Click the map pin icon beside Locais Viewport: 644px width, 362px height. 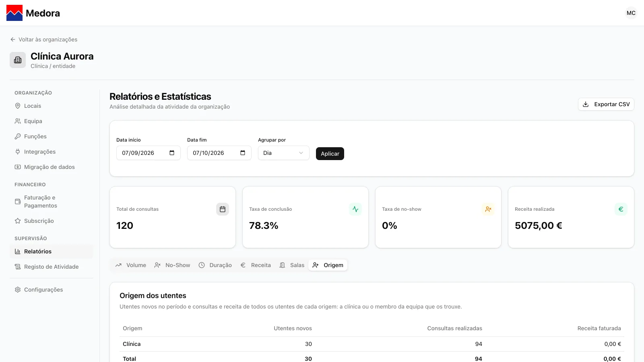point(18,106)
